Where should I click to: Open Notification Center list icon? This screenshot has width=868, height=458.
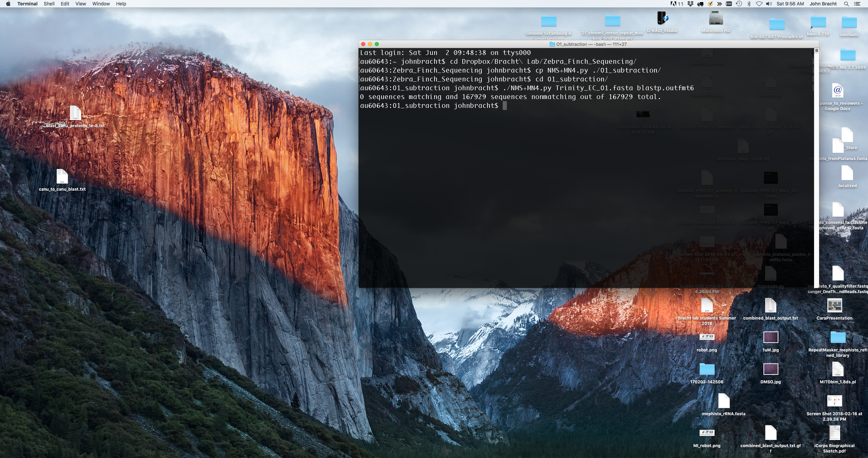click(857, 4)
